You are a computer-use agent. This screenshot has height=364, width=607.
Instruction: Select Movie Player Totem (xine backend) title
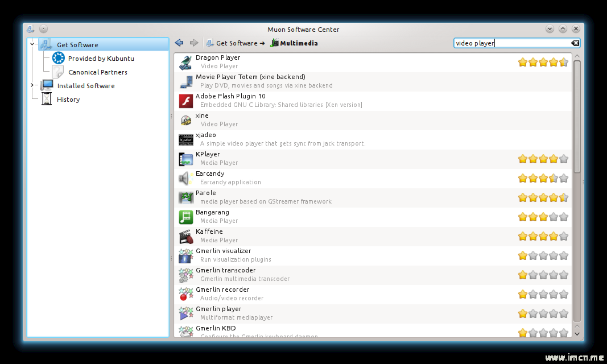coord(250,77)
